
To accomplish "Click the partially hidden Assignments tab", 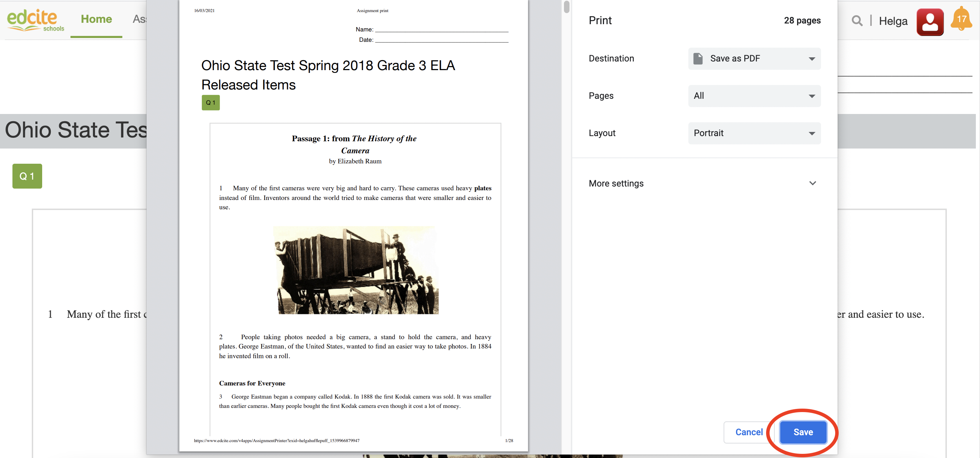I will 139,19.
